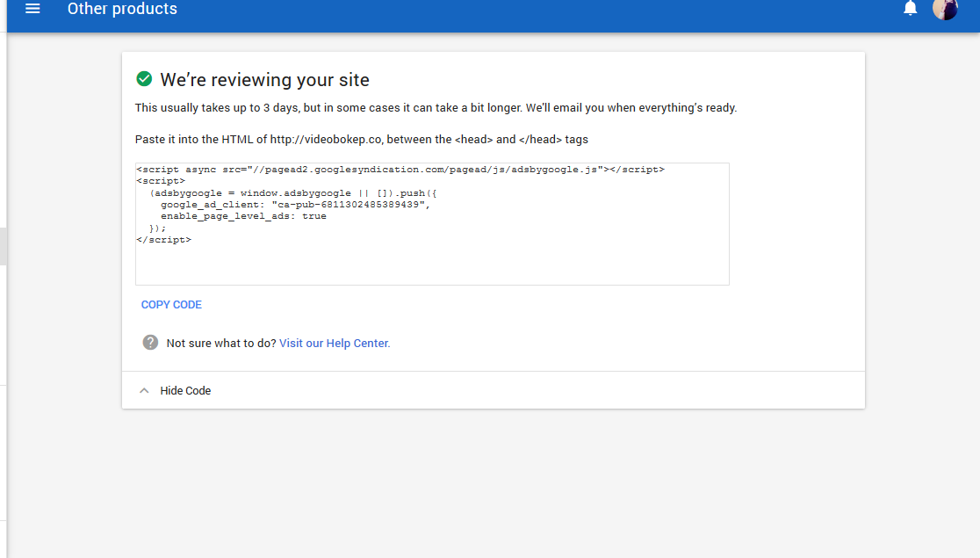Open the Visit our Help Center link
Screen dimensions: 980x558
click(335, 343)
